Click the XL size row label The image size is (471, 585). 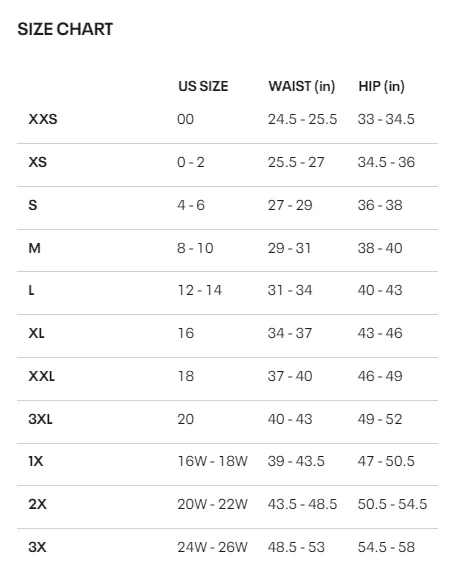(37, 333)
